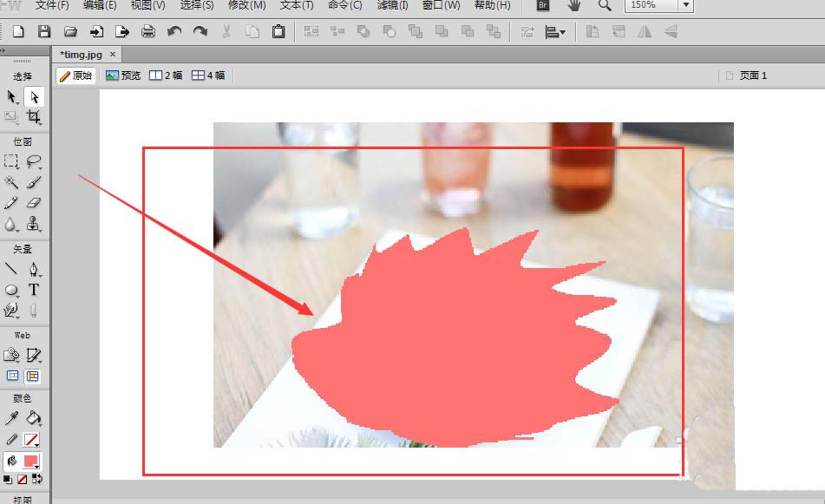Open the 文件(F) menu
Screen dimensions: 825x504
pos(52,5)
